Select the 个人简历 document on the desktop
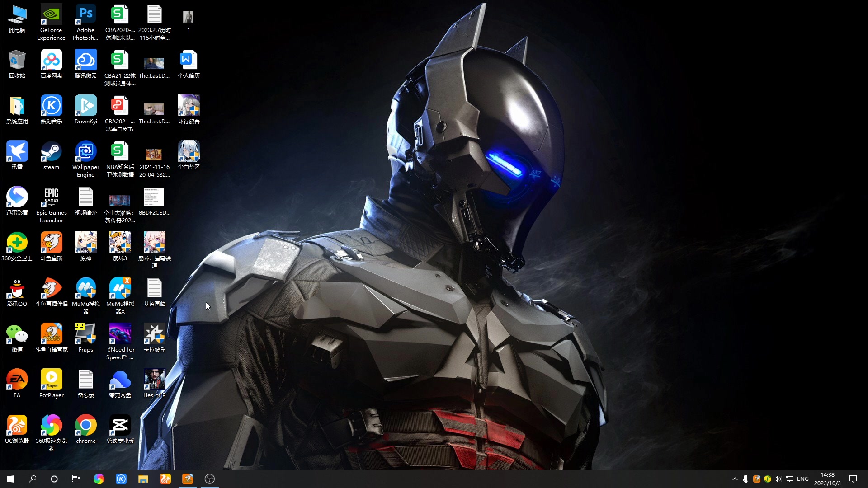 pos(189,65)
